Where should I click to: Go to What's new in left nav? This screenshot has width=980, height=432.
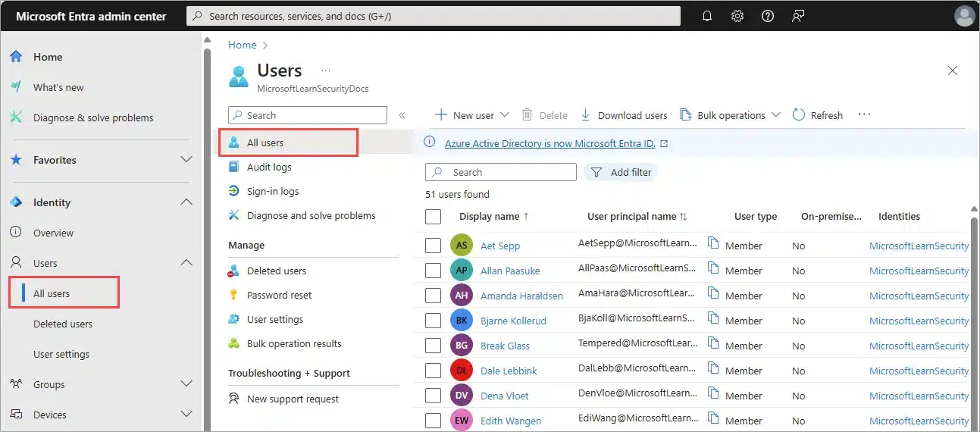pos(58,87)
